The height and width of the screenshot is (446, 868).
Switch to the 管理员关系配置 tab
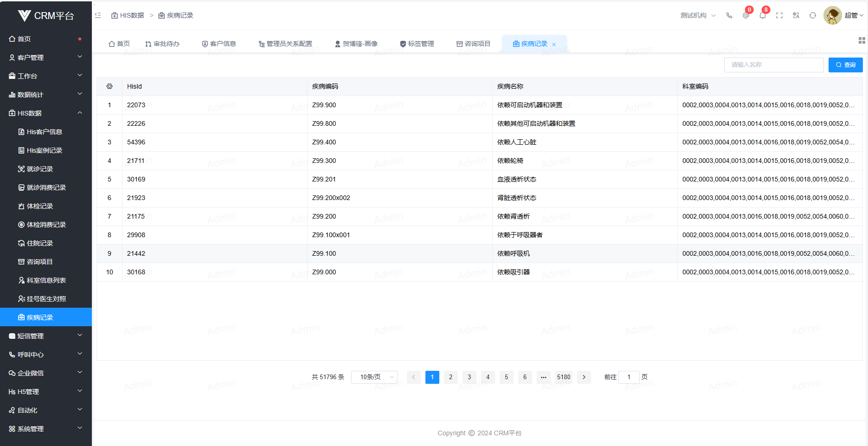click(285, 44)
